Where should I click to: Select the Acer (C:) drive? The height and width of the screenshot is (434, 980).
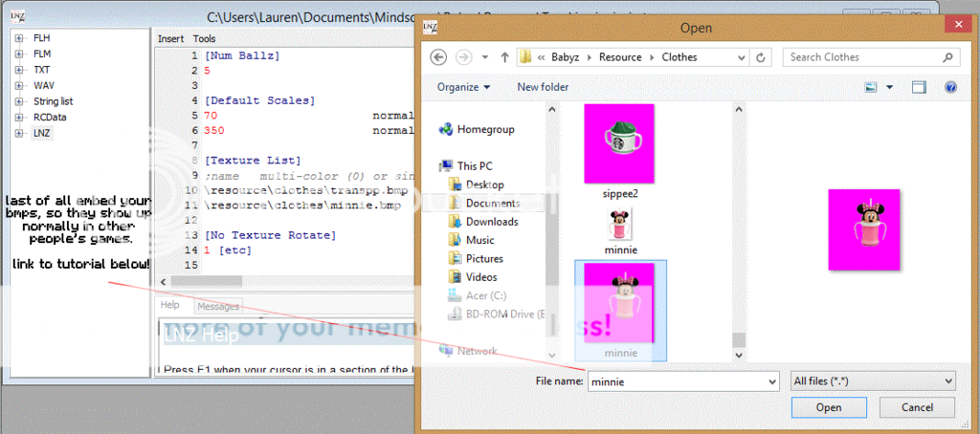pos(478,295)
